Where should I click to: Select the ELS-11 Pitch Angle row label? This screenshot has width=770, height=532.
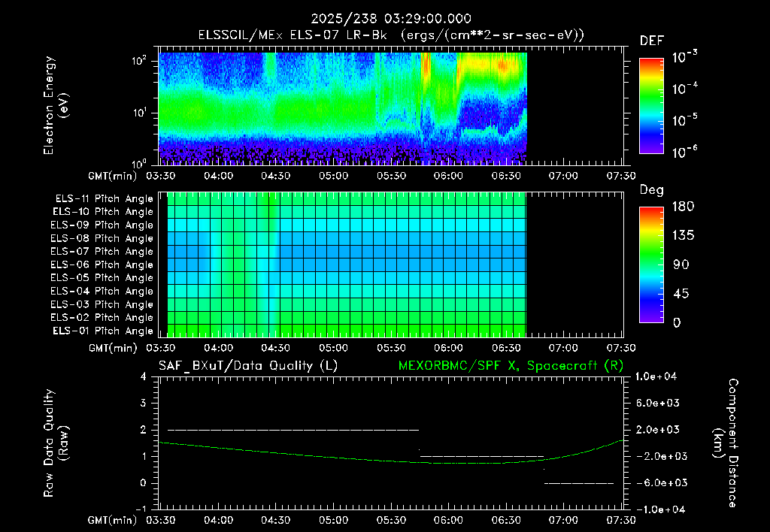point(104,199)
